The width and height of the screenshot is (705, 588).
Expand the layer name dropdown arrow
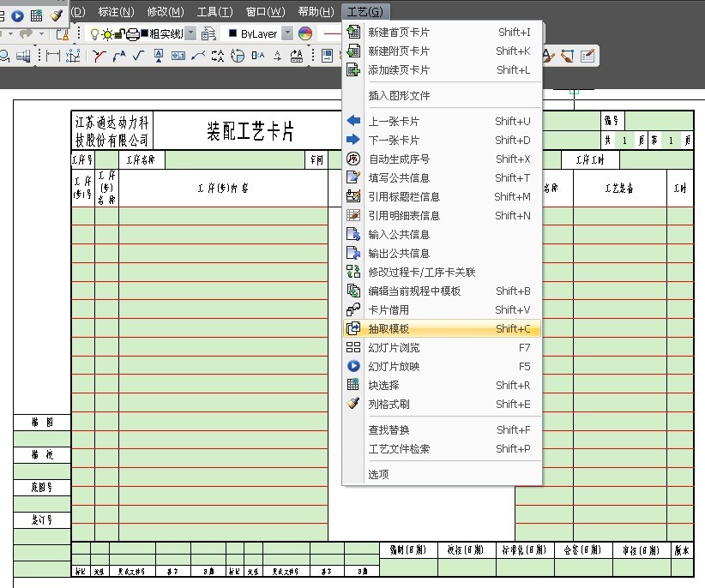pyautogui.click(x=190, y=34)
